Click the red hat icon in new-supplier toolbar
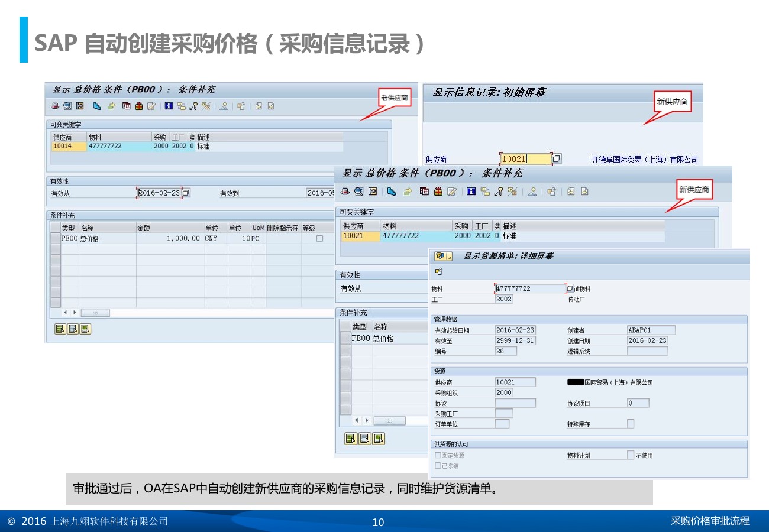The width and height of the screenshot is (769, 532). pyautogui.click(x=345, y=192)
